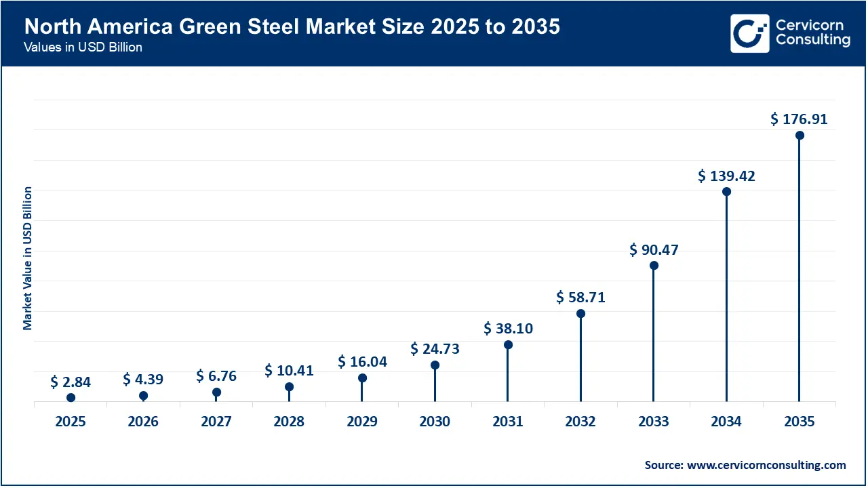The width and height of the screenshot is (868, 488).
Task: Click the 2026 x-axis label
Action: point(143,422)
